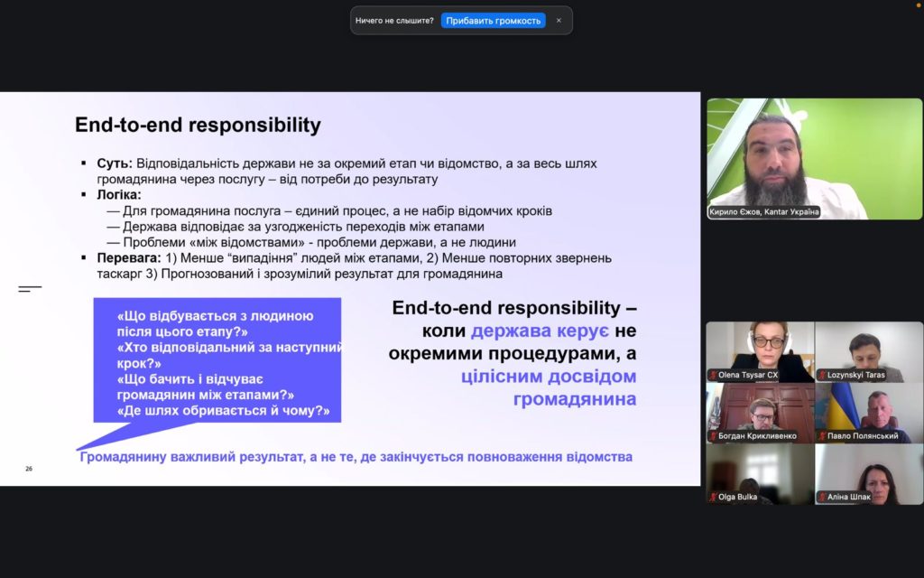924x578 pixels.
Task: Click the slide page number 26
Action: pyautogui.click(x=29, y=469)
